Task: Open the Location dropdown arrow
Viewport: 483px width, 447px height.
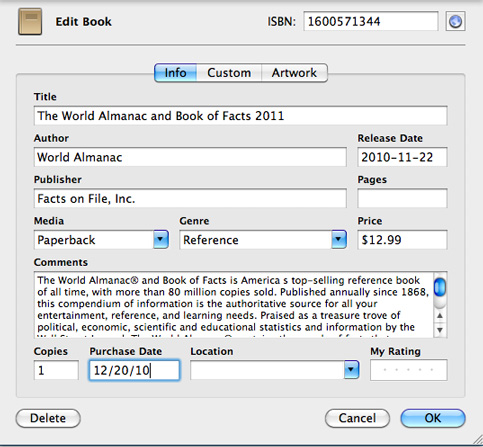Action: (x=351, y=369)
